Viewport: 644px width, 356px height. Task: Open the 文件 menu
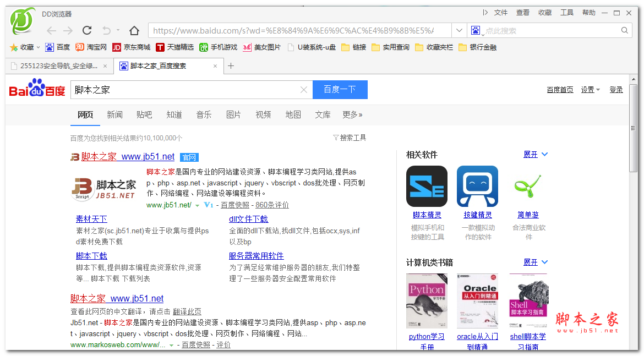coord(501,13)
